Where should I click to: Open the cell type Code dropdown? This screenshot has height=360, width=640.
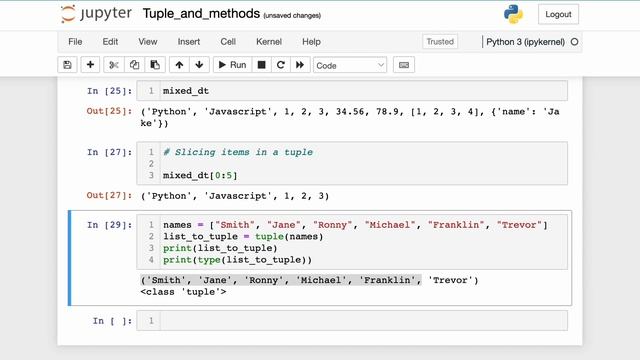pyautogui.click(x=350, y=65)
